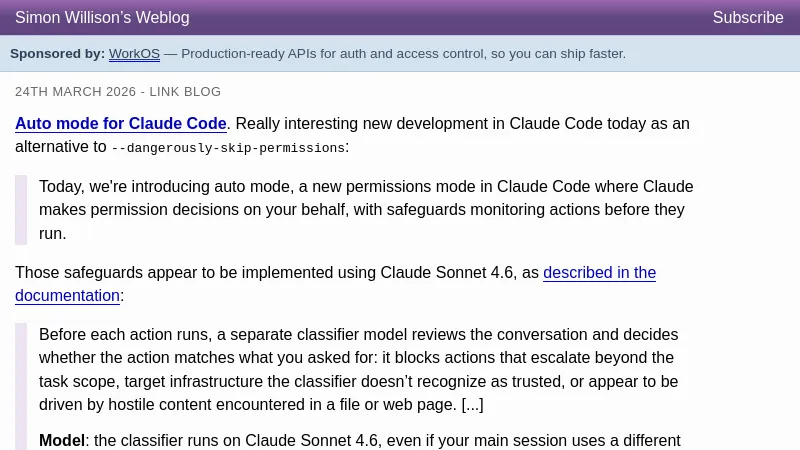800x450 pixels.
Task: Click the "[...]" ellipsis ending the quote
Action: [472, 405]
